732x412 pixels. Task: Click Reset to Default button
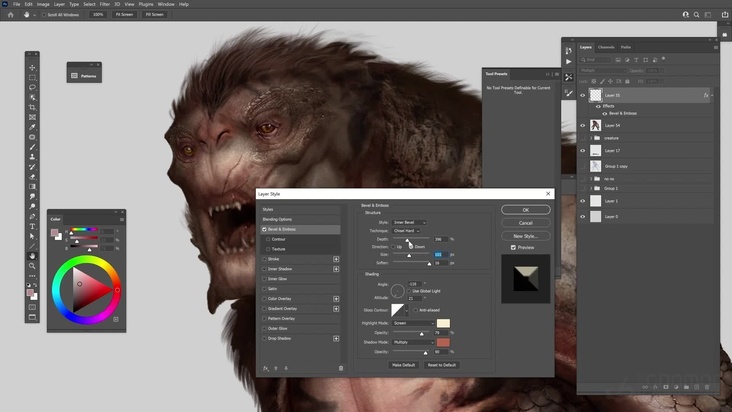pyautogui.click(x=442, y=365)
